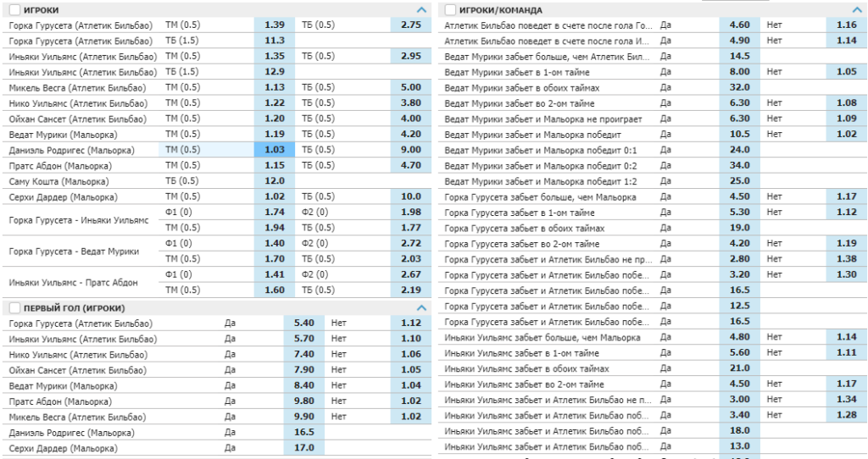
Task: Select odds 2.75 for Горка Гурусета ТБ (0.5)
Action: (411, 25)
